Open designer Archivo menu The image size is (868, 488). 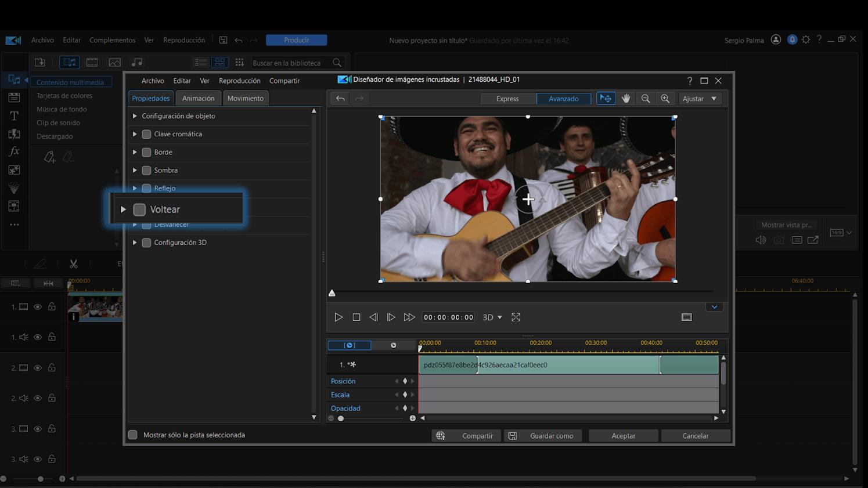153,81
